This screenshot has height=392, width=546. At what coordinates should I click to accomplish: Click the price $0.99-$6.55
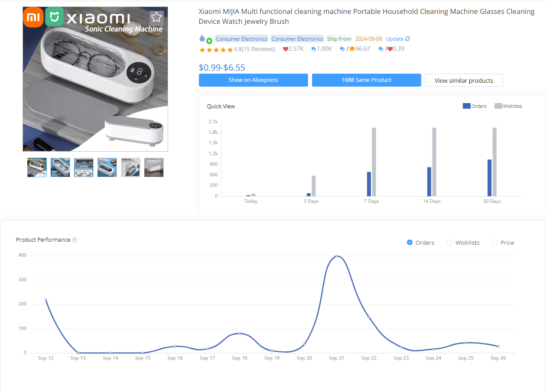[222, 68]
